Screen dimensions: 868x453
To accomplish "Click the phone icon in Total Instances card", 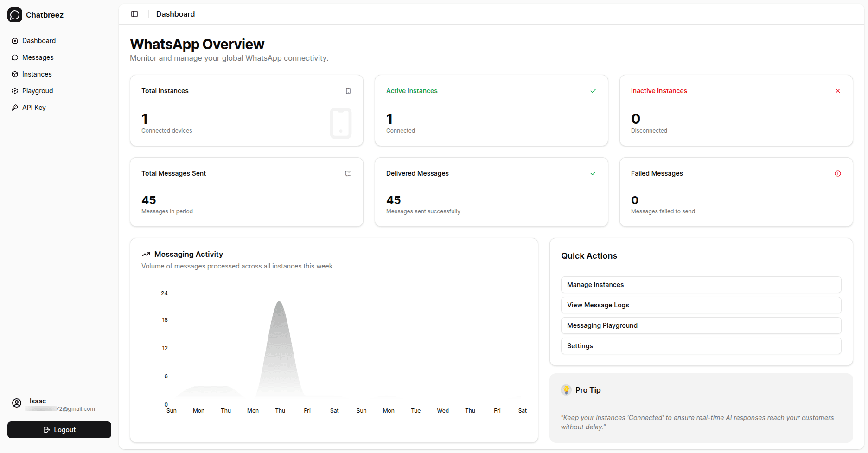I will 348,91.
